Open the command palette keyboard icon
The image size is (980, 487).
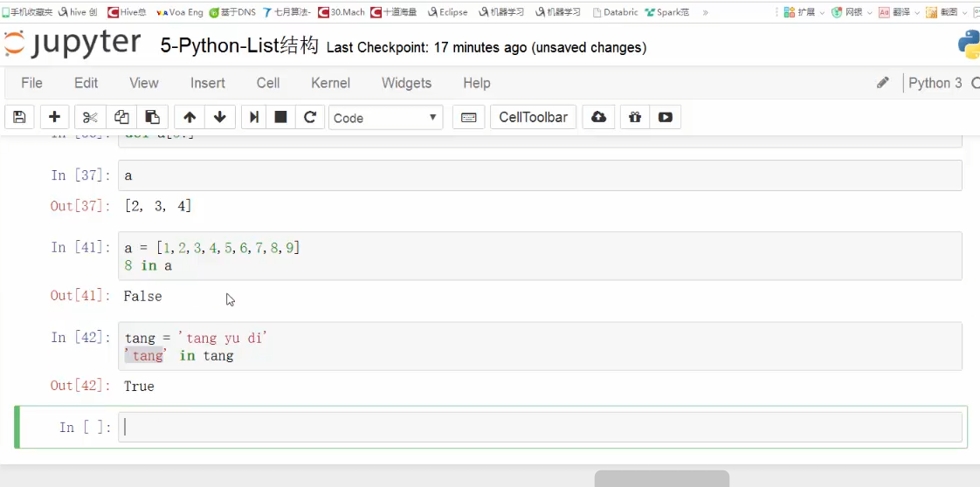coord(469,117)
